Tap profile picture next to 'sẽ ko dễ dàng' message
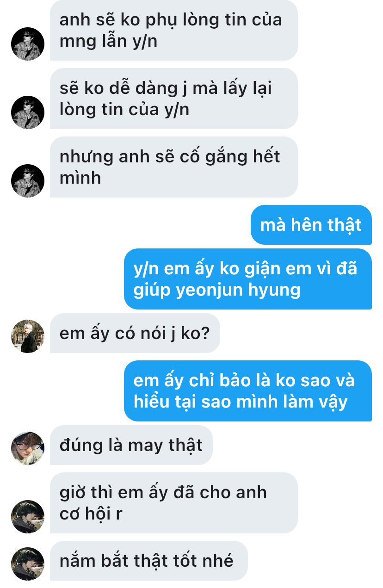The height and width of the screenshot is (588, 383). pos(28,112)
